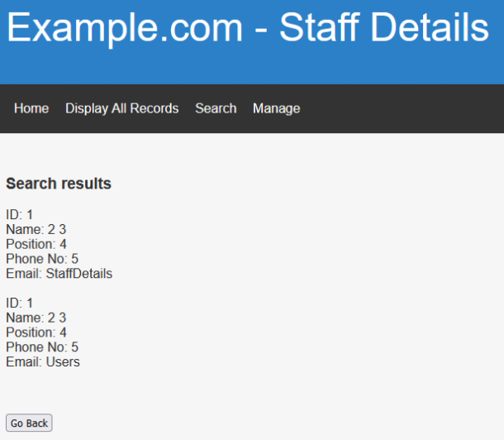
Task: Click the Example.com - Staff Details title
Action: pos(248,28)
